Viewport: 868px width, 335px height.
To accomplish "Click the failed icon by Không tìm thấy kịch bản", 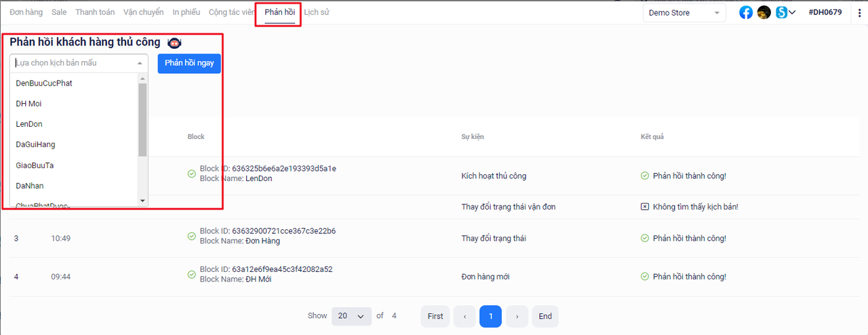I will 644,207.
